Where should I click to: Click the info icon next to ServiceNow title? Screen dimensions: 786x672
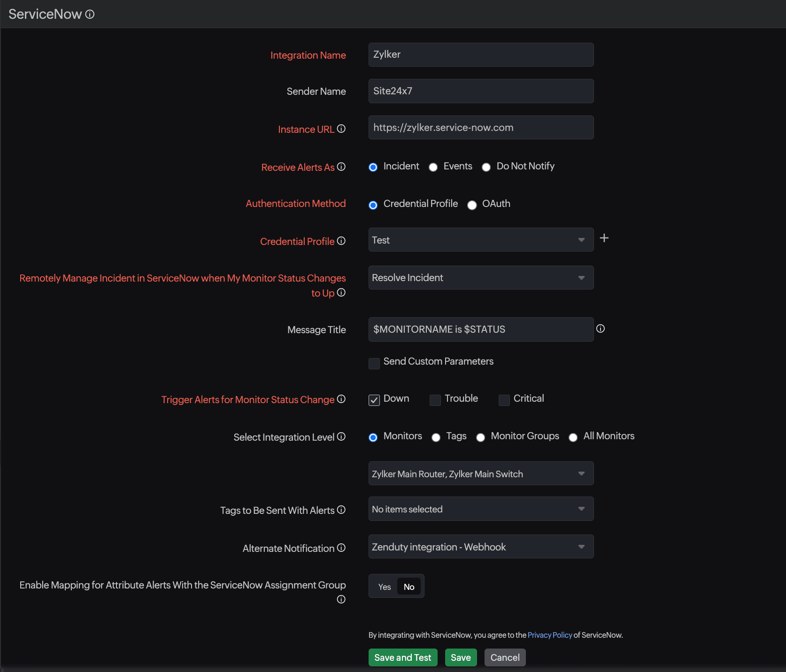90,14
